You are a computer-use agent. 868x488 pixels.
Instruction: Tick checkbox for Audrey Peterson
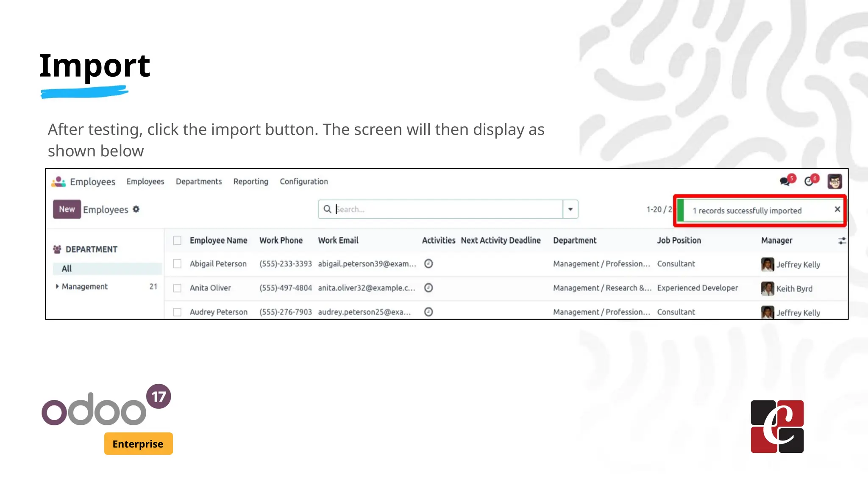pyautogui.click(x=177, y=312)
